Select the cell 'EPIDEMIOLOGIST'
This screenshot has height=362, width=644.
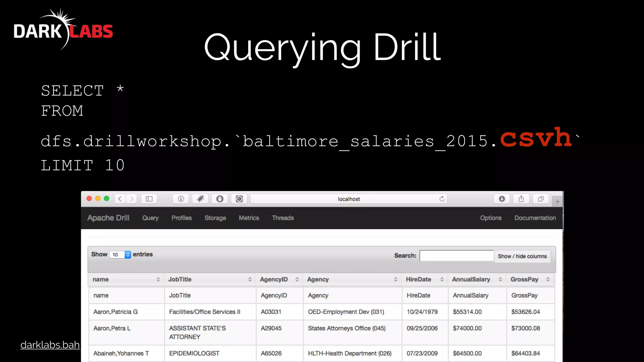coord(210,354)
